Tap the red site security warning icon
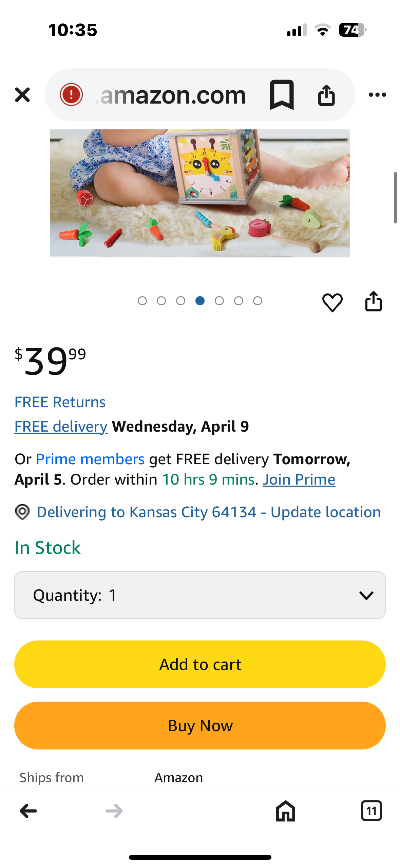The height and width of the screenshot is (868, 400). 71,95
